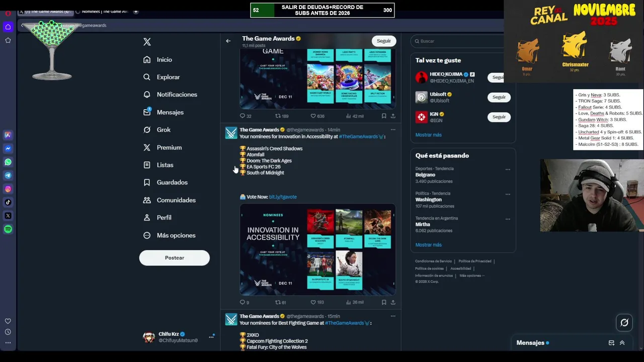Share the Innovation in Accessibility post
Viewport: 644px width, 362px height.
(393, 302)
